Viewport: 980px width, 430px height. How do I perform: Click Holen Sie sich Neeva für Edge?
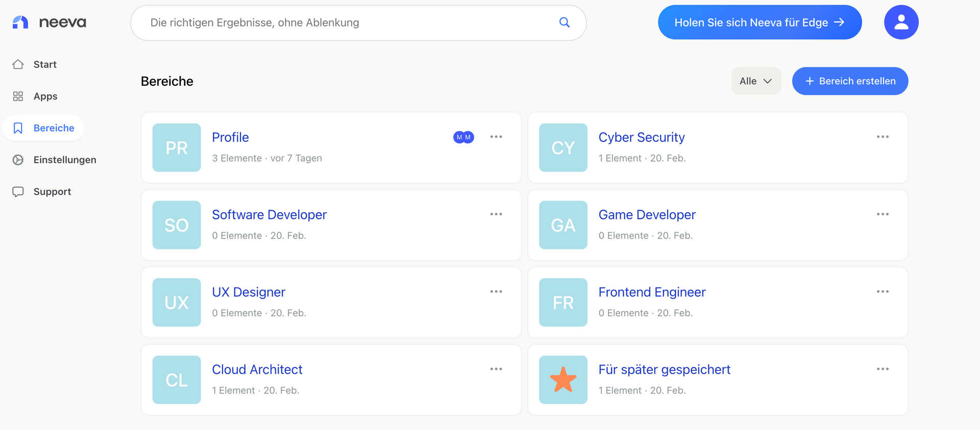[759, 22]
